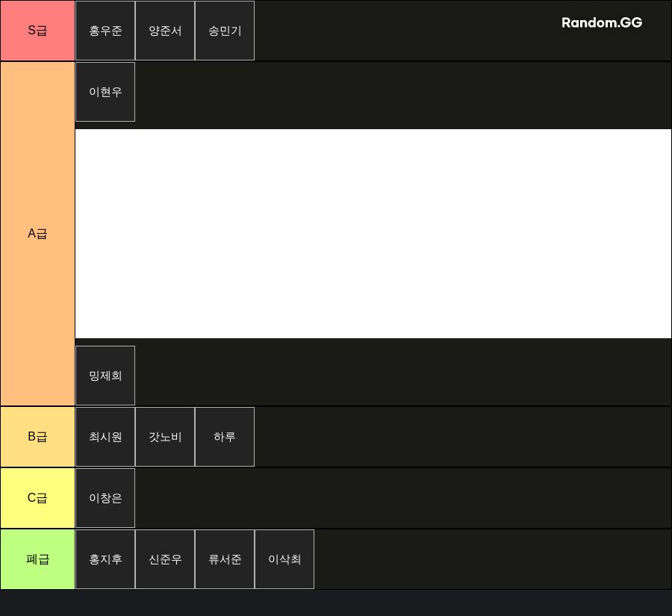Click the 최시원 tile in B급

105,437
